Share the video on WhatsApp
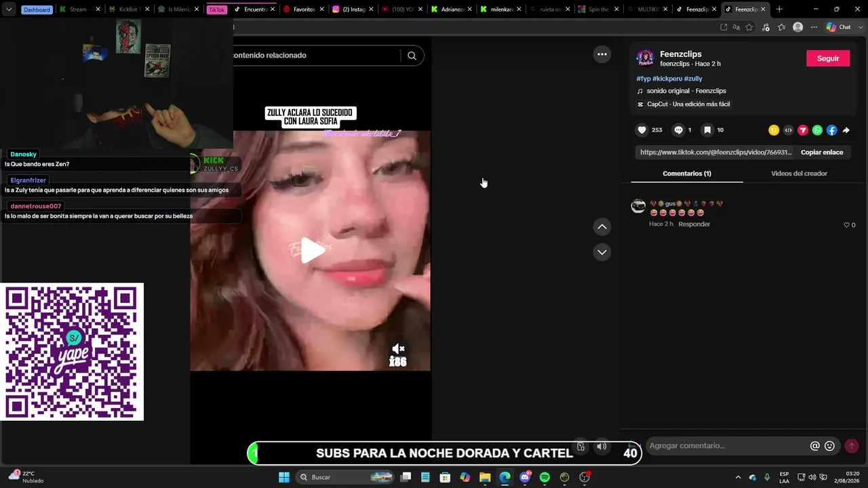This screenshot has height=488, width=868. point(817,130)
